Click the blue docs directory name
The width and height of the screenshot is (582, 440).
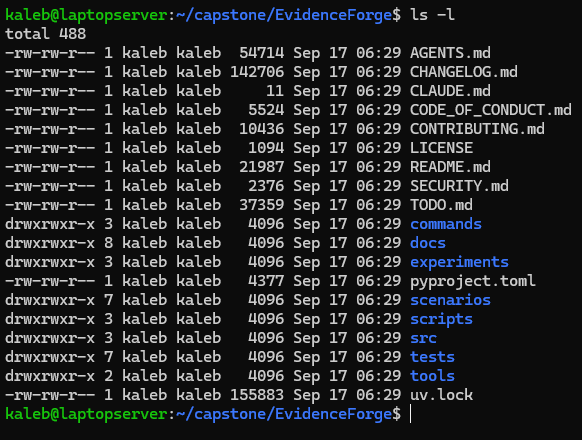[x=428, y=243]
